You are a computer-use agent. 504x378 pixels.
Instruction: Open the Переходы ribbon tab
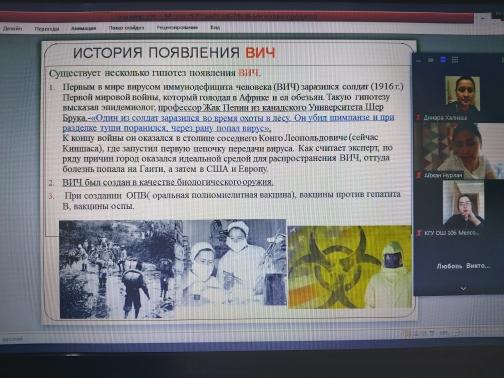tap(47, 29)
